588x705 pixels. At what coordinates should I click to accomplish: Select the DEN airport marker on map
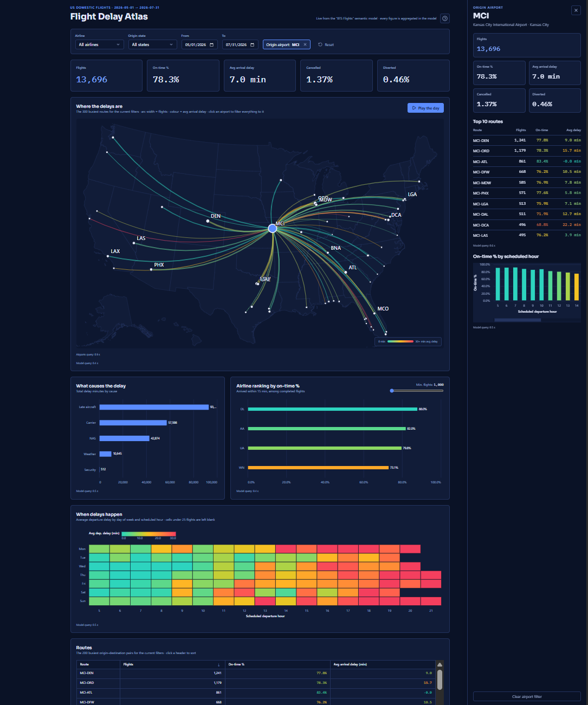(x=208, y=221)
